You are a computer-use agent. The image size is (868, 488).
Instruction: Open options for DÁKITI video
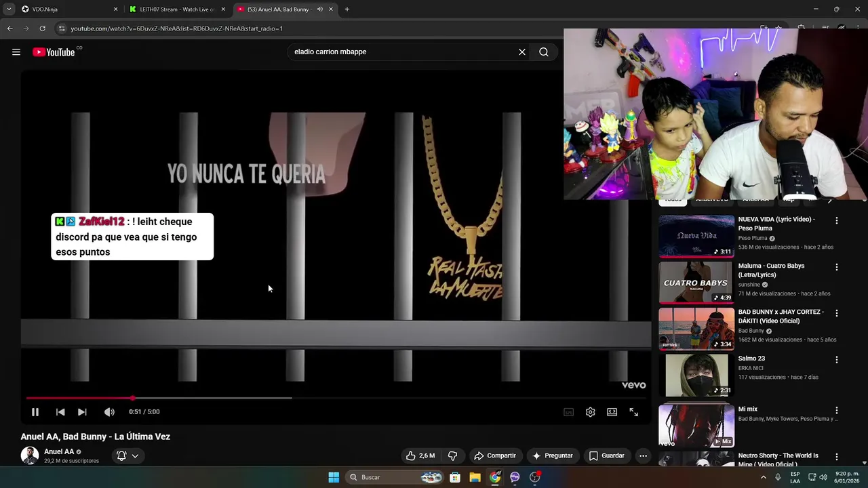click(837, 313)
